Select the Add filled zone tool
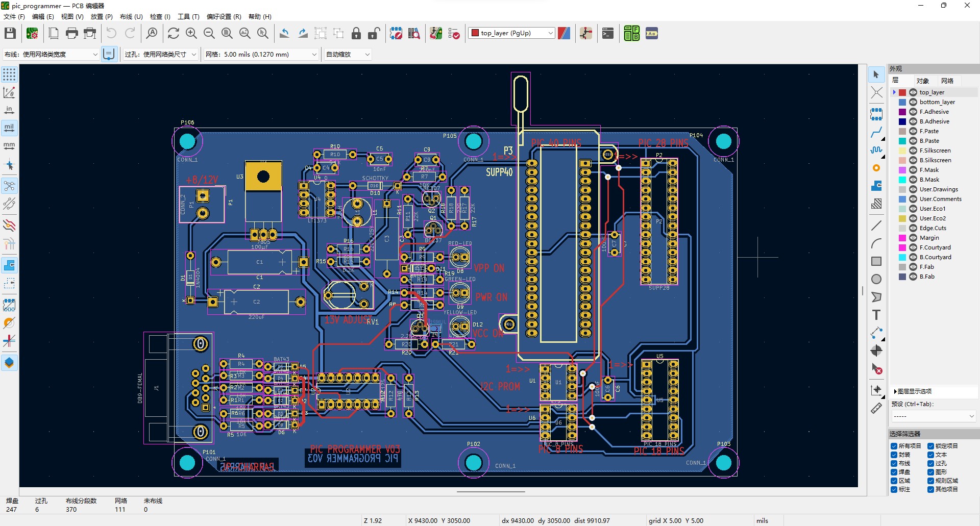 pyautogui.click(x=876, y=186)
